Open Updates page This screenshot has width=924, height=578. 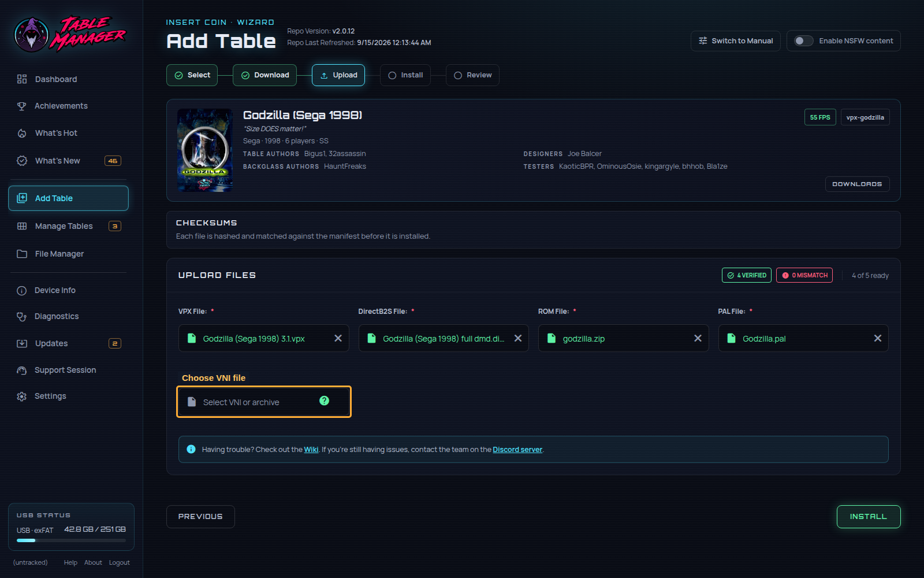[68, 343]
